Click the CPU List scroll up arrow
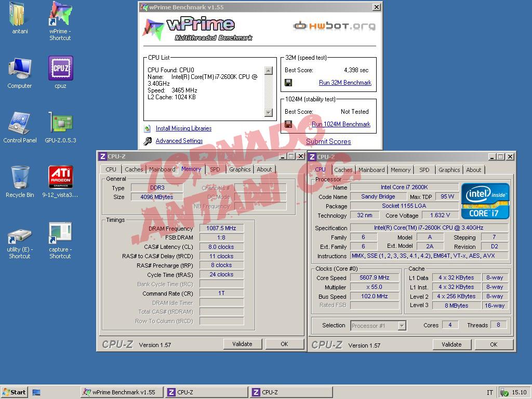The width and height of the screenshot is (532, 399). point(269,71)
